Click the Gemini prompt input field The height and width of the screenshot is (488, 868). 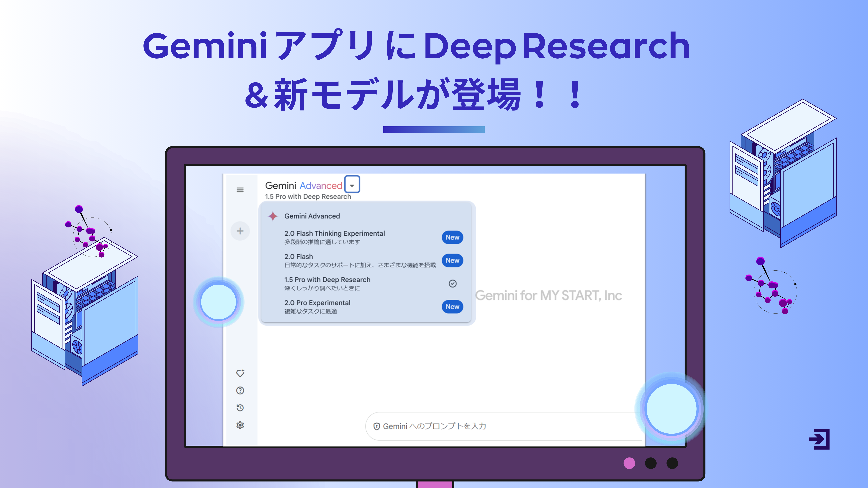489,426
